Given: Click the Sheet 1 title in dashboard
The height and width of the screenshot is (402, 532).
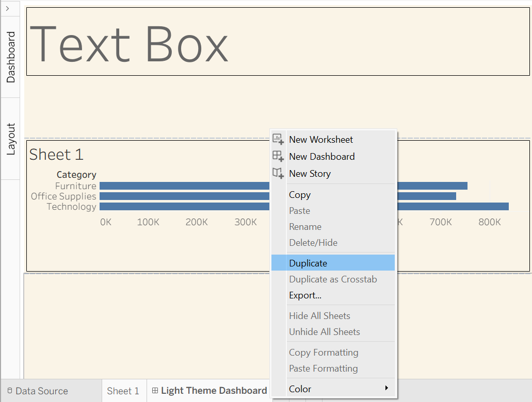Looking at the screenshot, I should click(x=56, y=155).
